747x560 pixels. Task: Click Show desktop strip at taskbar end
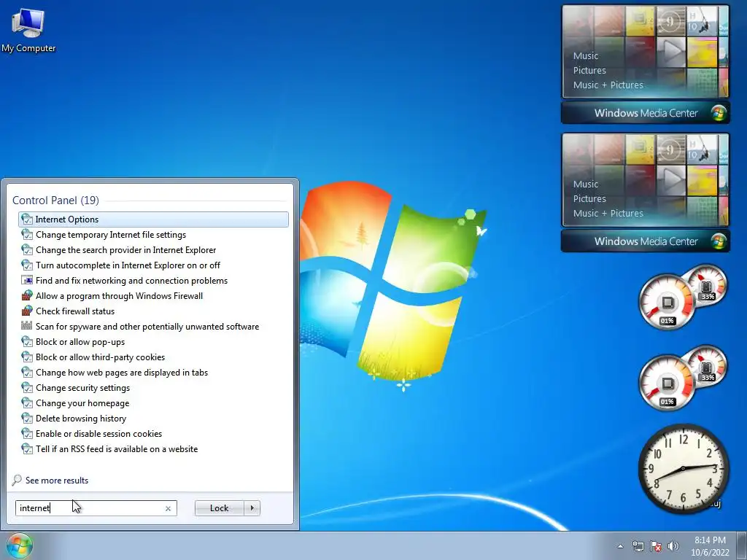tap(742, 545)
